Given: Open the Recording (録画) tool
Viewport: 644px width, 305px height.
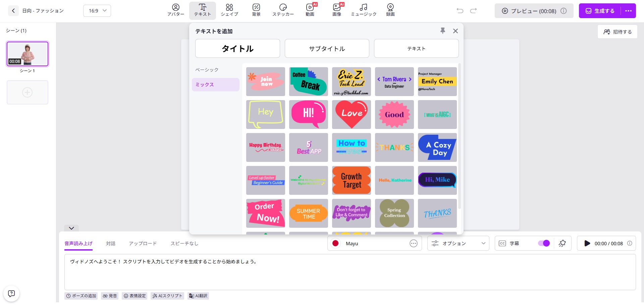Looking at the screenshot, I should click(390, 10).
